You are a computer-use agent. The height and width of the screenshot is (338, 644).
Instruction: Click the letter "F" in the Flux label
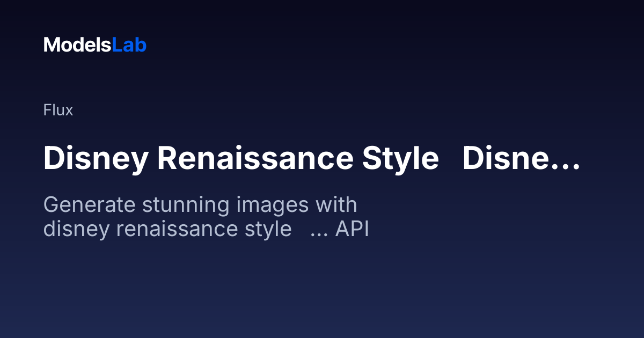(47, 111)
